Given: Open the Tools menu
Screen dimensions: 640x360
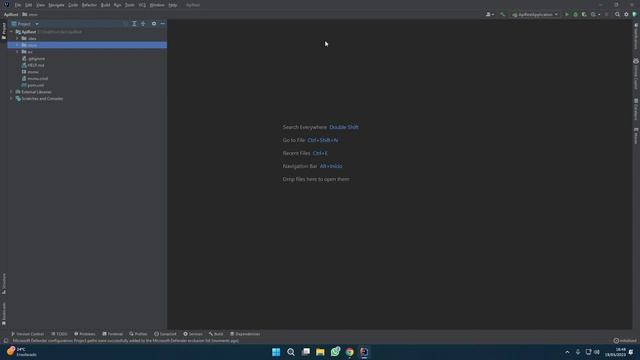Looking at the screenshot, I should 129,5.
